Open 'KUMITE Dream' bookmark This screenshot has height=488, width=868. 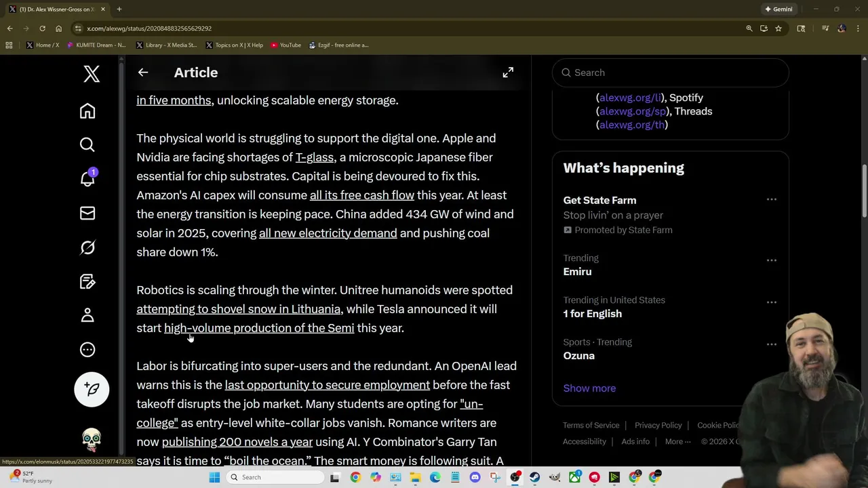point(96,45)
